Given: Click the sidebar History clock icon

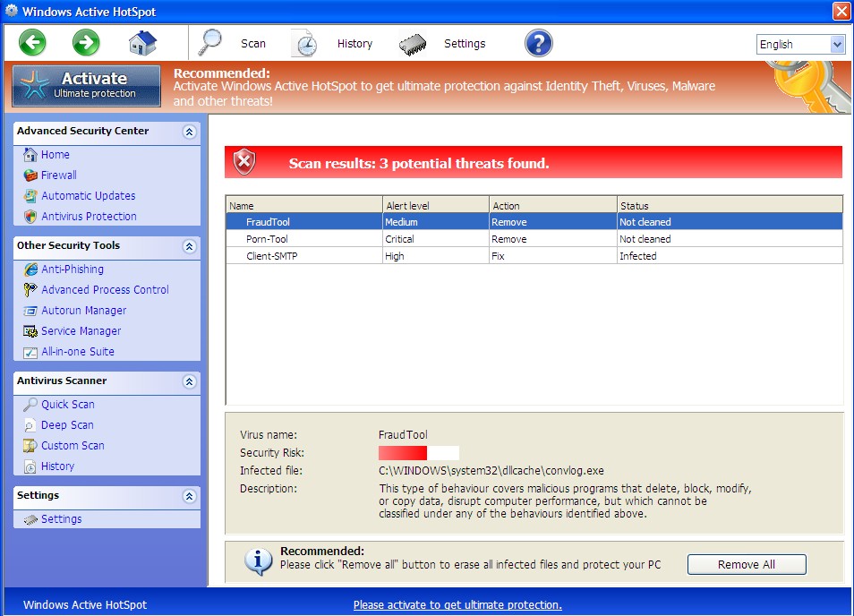Looking at the screenshot, I should click(30, 466).
